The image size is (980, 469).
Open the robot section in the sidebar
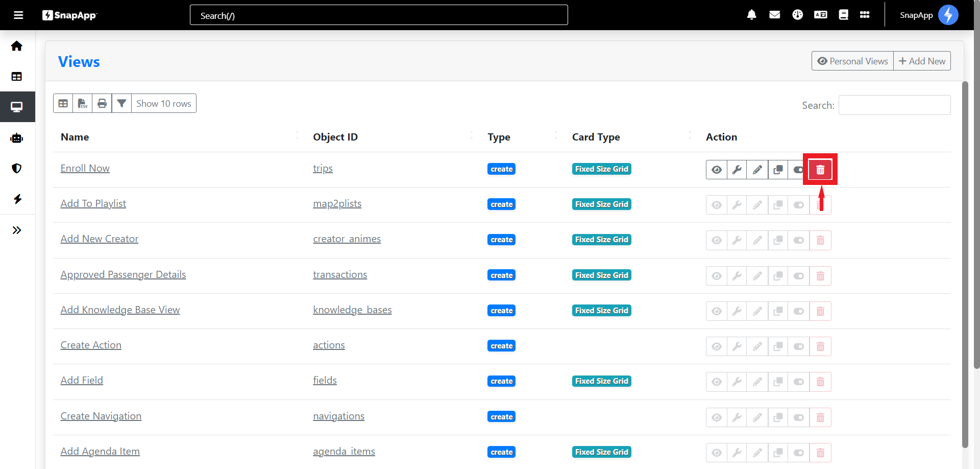(x=17, y=138)
